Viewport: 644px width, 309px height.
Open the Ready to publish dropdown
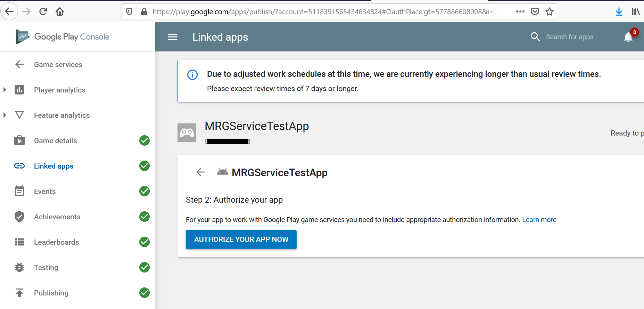point(627,133)
